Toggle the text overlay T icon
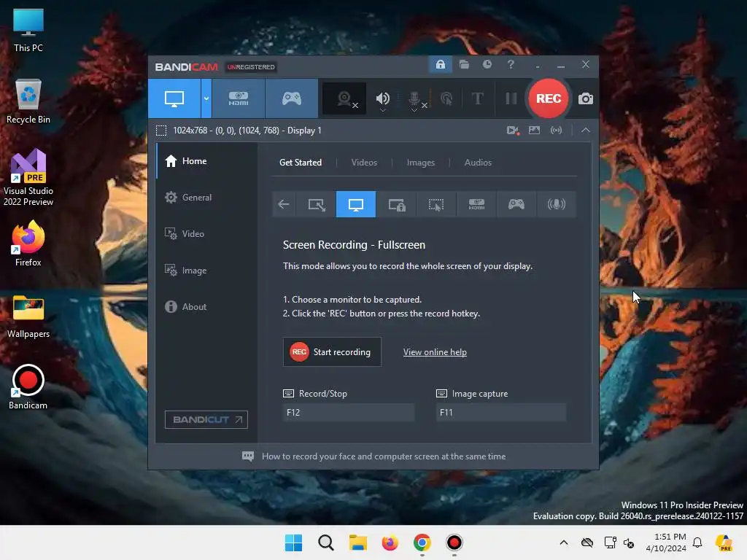The image size is (747, 560). pos(477,98)
